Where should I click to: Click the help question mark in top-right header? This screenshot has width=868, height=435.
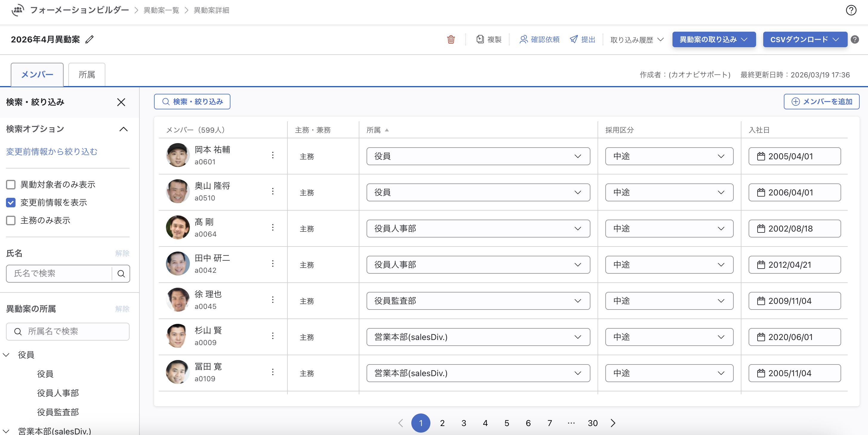click(x=851, y=10)
